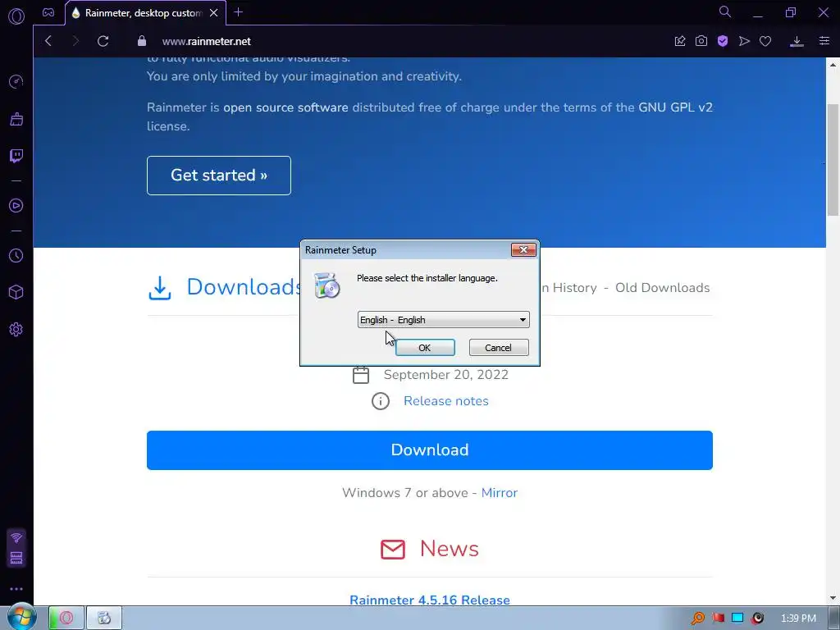The height and width of the screenshot is (630, 840).
Task: Confirm language with OK button
Action: tap(425, 348)
